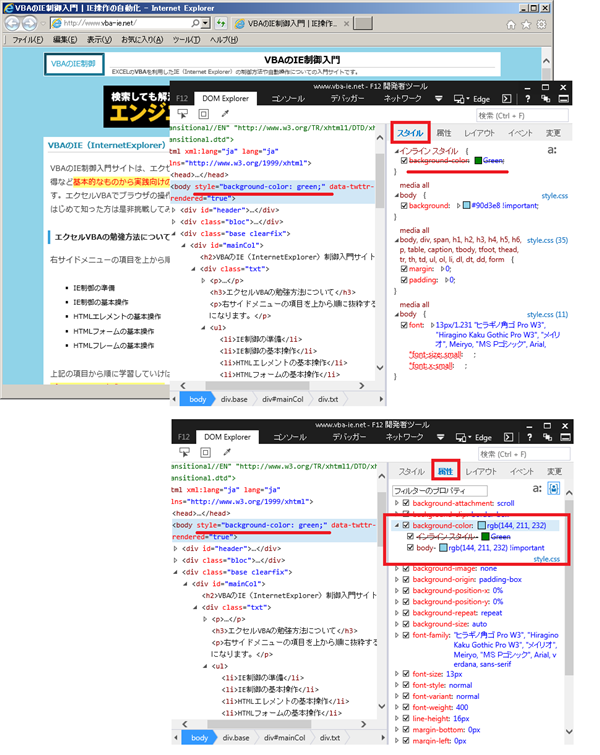
Task: Open the help question mark in upper dev tools
Action: pyautogui.click(x=528, y=99)
